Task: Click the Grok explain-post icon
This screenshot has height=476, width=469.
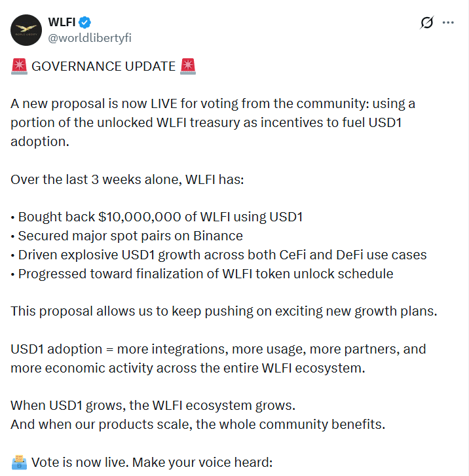Action: point(426,22)
